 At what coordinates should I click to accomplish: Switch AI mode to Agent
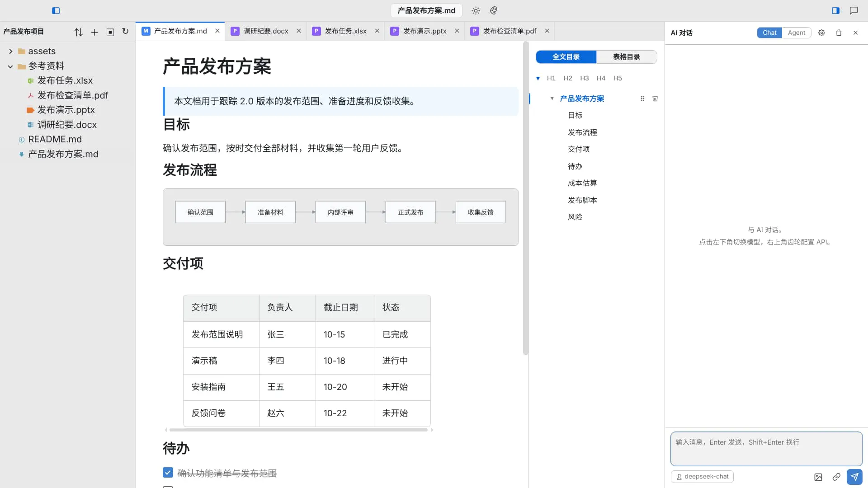[x=797, y=33]
